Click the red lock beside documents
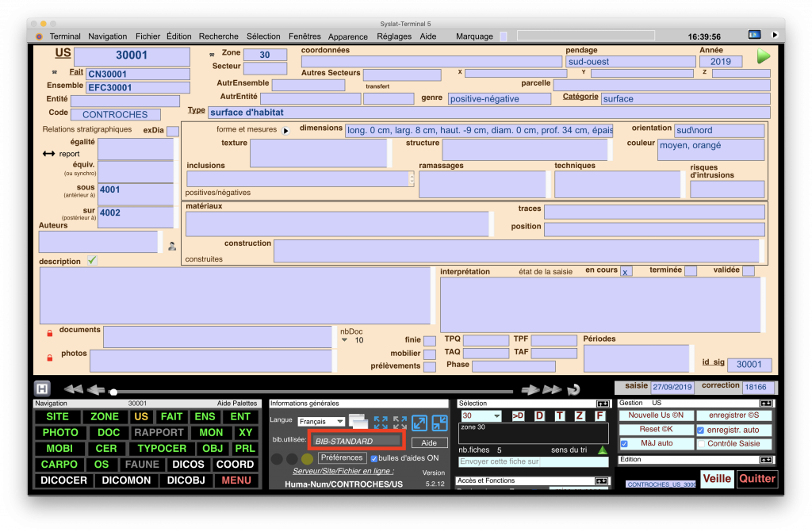The width and height of the screenshot is (812, 532). click(x=50, y=333)
